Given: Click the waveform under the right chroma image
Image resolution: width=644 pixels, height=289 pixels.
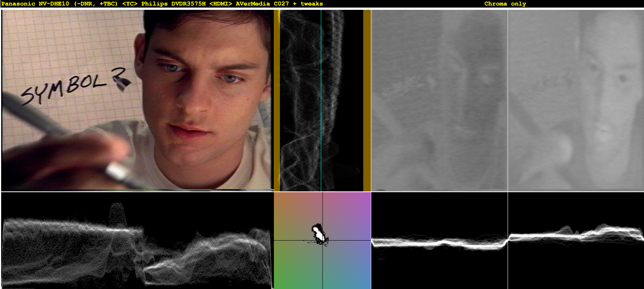Looking at the screenshot, I should [x=576, y=241].
